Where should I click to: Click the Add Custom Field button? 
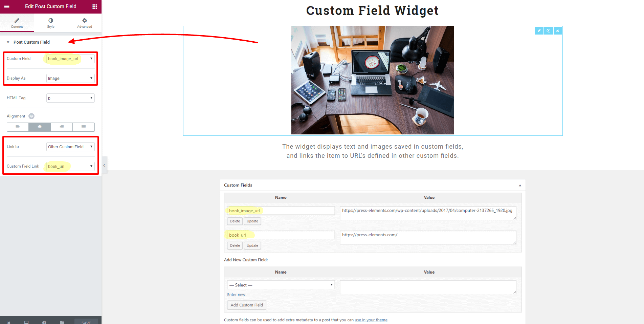click(x=247, y=305)
